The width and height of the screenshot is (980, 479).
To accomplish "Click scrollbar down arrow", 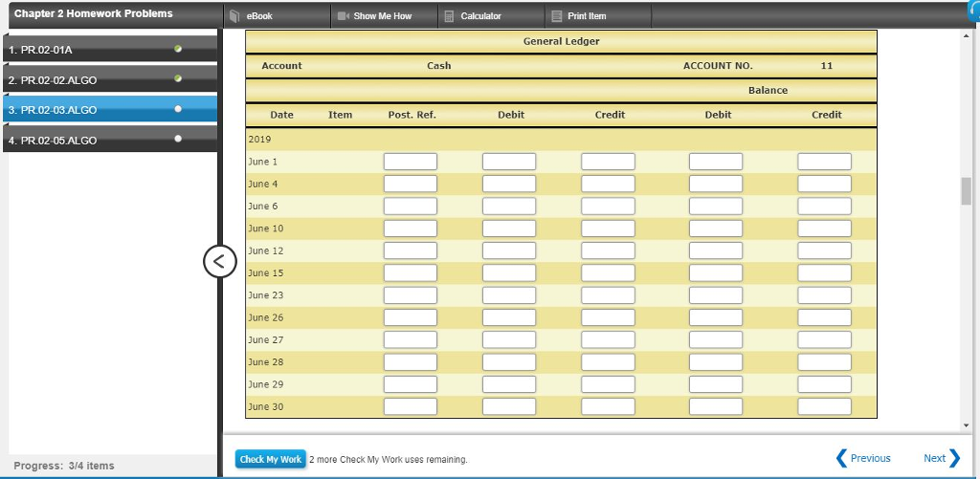I will pos(967,425).
